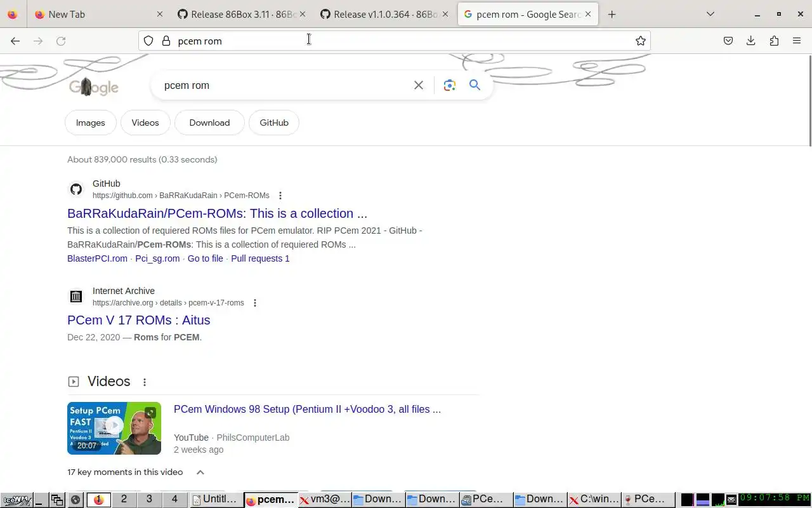The image size is (812, 508).
Task: Switch to the New Tab tab
Action: point(98,14)
